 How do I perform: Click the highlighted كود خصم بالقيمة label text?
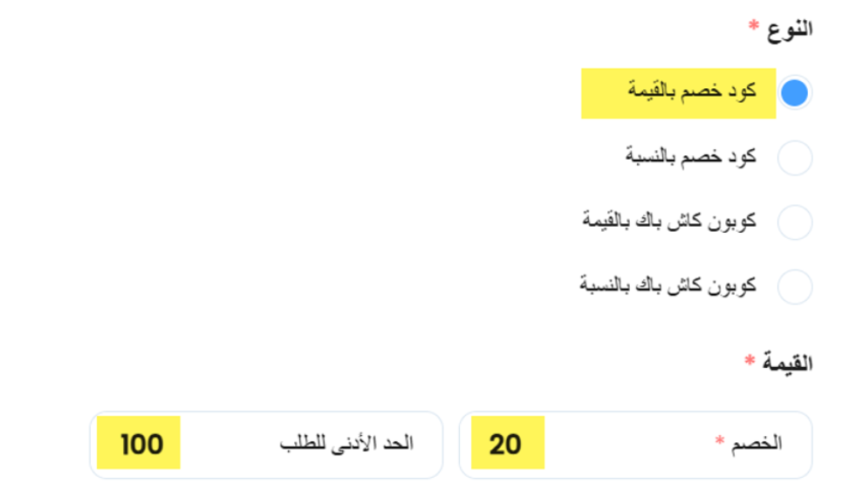tap(692, 90)
